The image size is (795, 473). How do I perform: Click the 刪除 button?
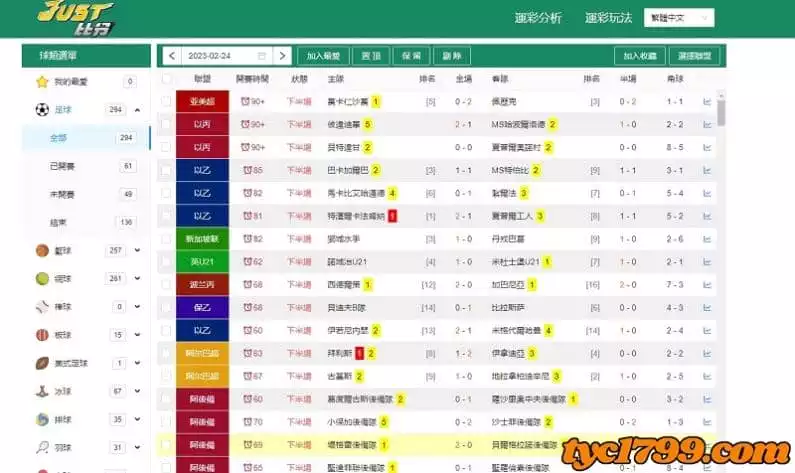coord(452,56)
